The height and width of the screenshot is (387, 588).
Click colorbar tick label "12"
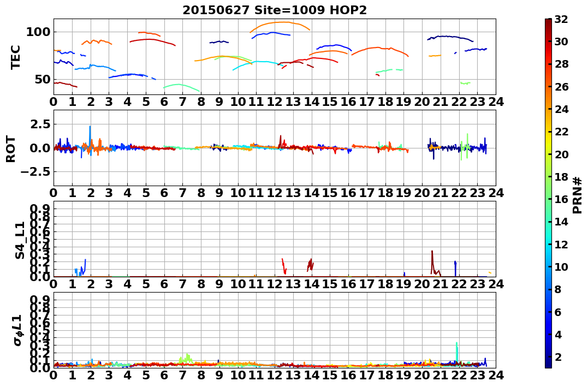[561, 244]
